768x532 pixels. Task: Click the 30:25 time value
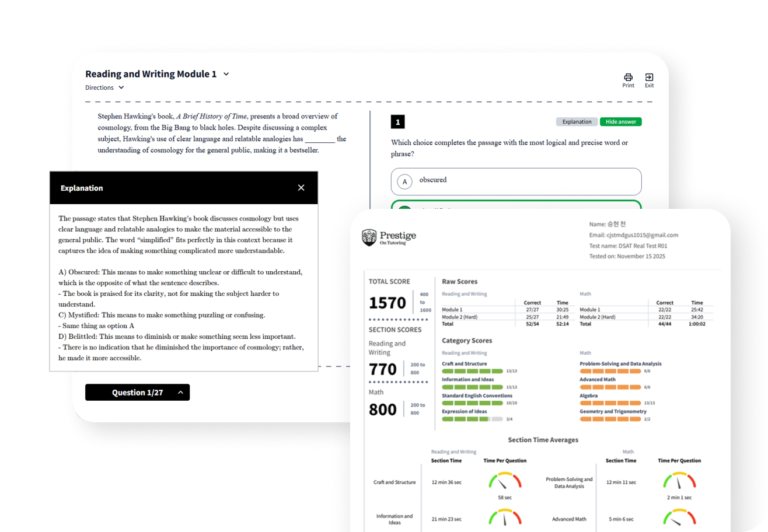pyautogui.click(x=563, y=310)
